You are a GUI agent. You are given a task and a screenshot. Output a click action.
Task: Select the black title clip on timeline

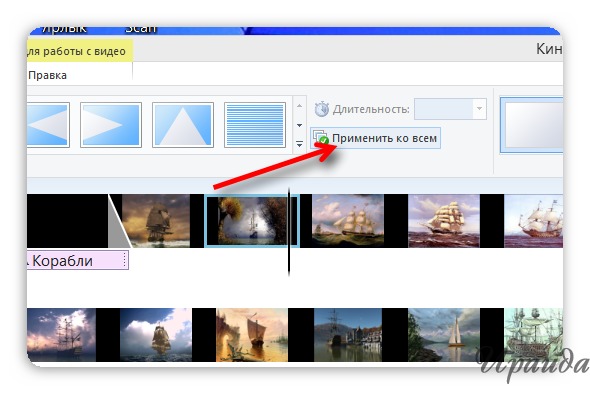68,221
